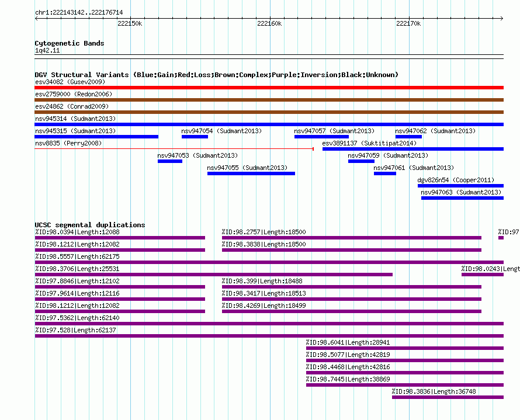This screenshot has height=420, width=520.
Task: Click the DGV Structural Variants track title
Action: 216,75
